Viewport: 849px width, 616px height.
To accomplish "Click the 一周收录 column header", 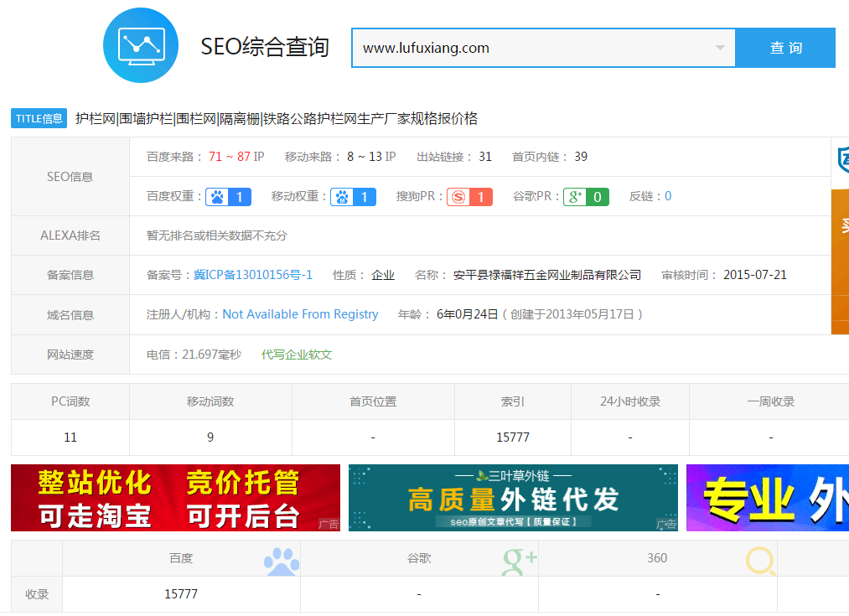I will [770, 401].
